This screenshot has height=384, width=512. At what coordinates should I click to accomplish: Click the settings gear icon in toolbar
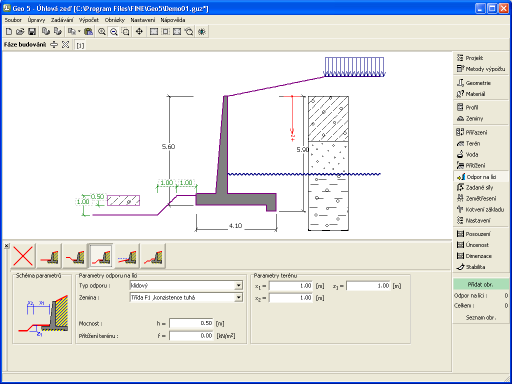pos(202,32)
